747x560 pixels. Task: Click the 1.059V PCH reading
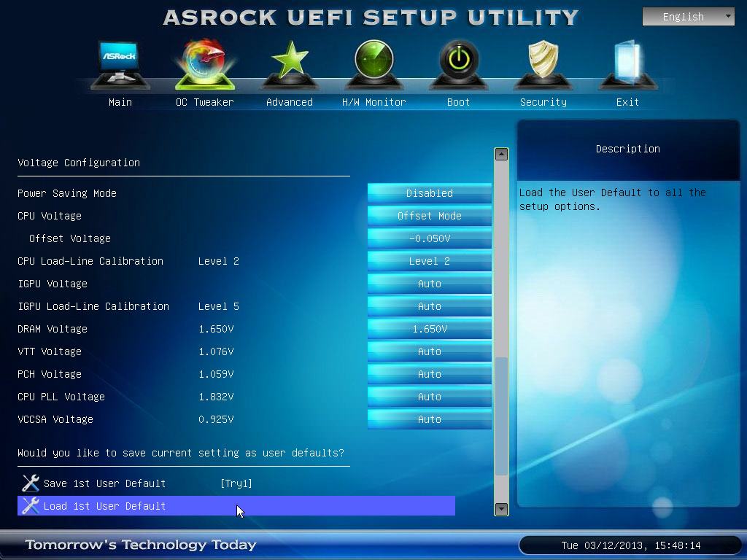[216, 374]
